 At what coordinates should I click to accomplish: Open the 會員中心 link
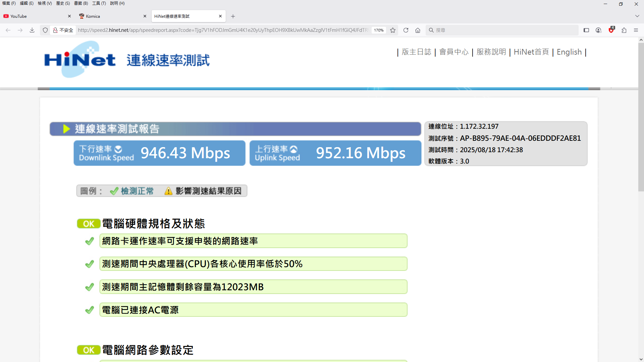pyautogui.click(x=454, y=52)
